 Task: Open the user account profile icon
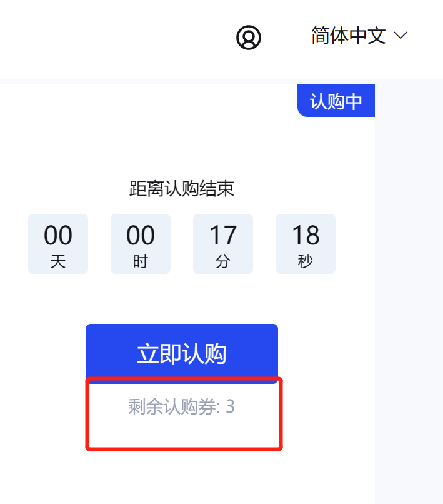click(x=248, y=38)
